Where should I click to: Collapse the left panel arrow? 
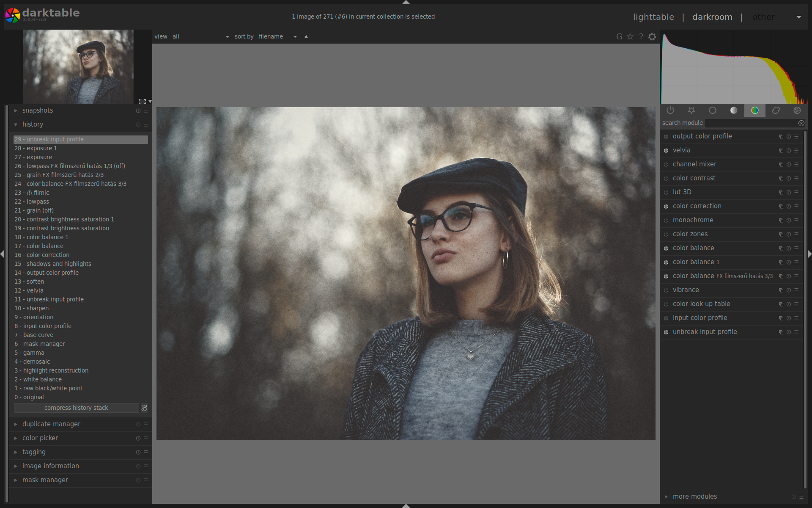point(2,254)
